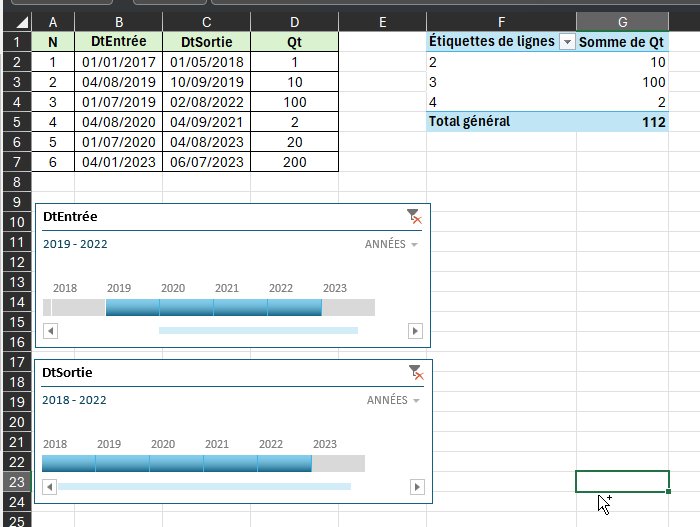700x527 pixels.
Task: Click the DtEntrée timeline title
Action: pos(70,217)
